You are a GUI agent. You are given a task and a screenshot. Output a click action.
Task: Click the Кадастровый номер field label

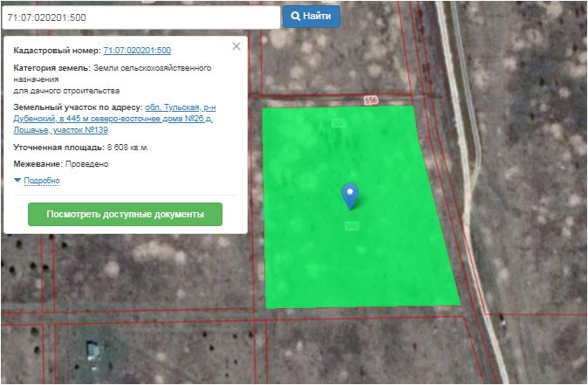(57, 51)
